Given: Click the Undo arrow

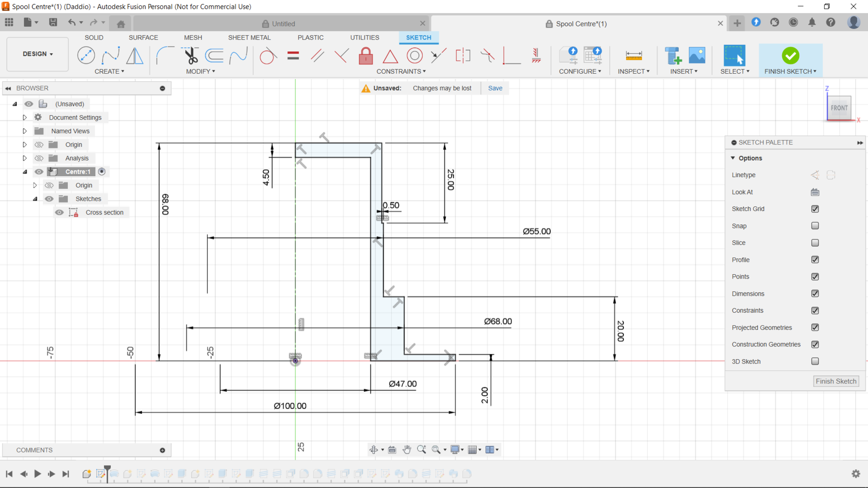Looking at the screenshot, I should point(72,22).
